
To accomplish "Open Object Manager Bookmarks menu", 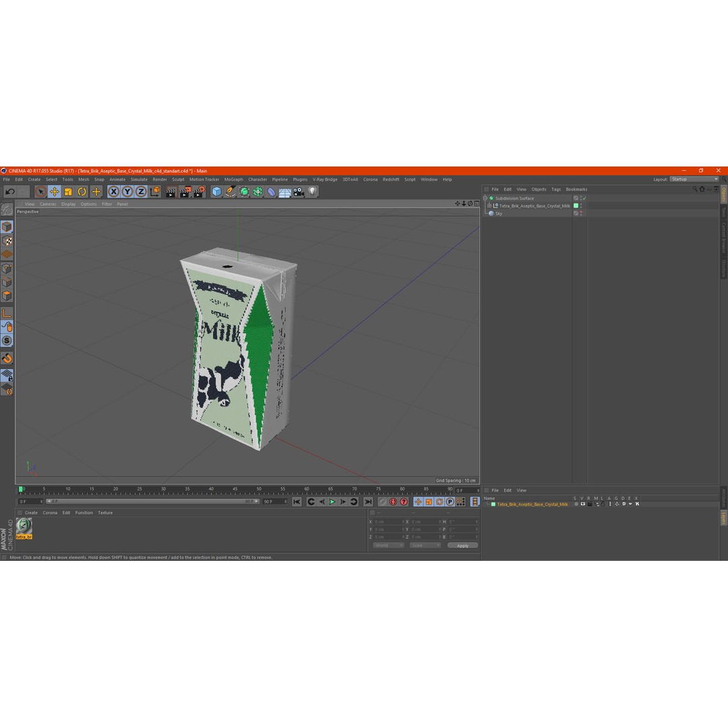I will click(576, 189).
